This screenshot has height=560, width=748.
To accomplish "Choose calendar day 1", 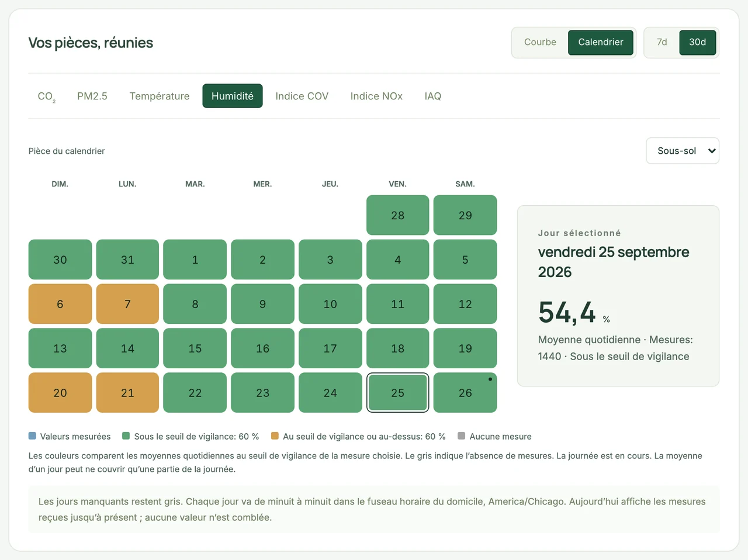I will pyautogui.click(x=195, y=260).
